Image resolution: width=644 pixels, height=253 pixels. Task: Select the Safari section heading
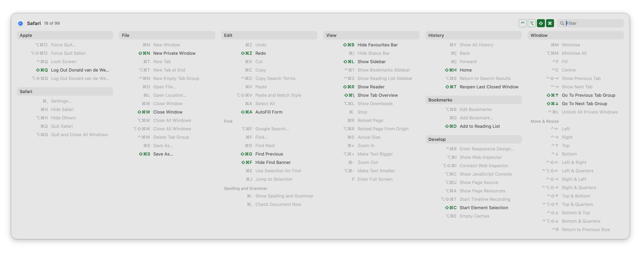tap(65, 92)
